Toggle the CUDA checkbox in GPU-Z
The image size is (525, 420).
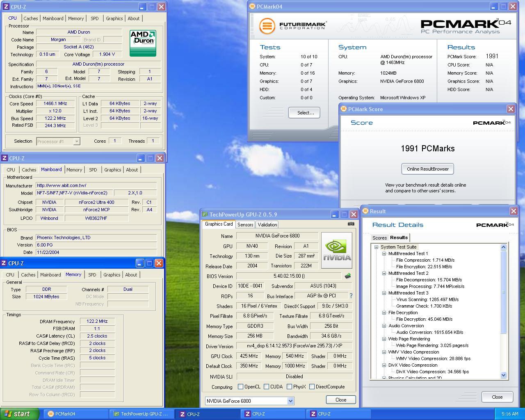[267, 387]
